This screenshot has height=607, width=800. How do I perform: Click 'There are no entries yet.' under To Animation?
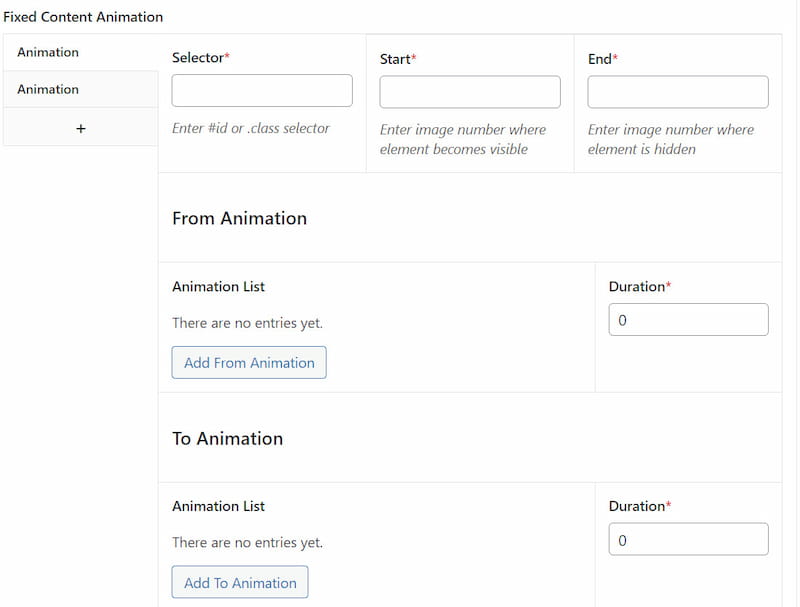[247, 542]
